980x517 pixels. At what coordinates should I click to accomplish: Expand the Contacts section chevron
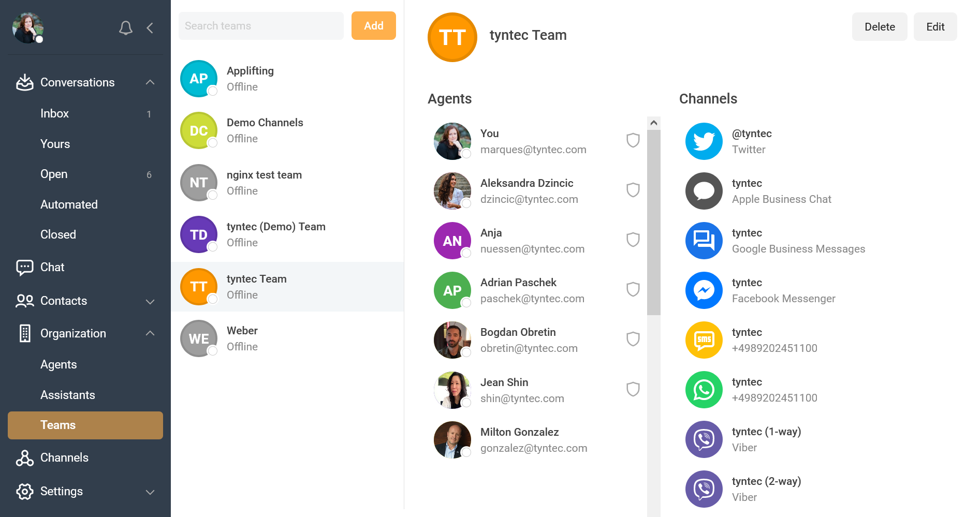(x=150, y=302)
